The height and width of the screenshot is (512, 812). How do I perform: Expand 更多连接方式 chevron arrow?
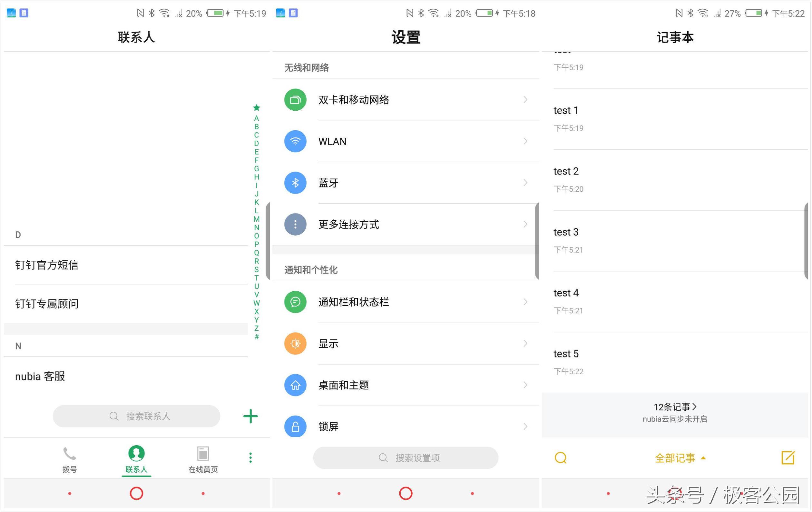[526, 224]
